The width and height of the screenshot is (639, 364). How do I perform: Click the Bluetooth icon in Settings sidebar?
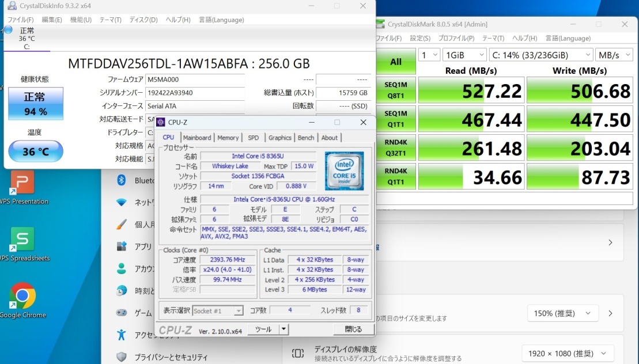pos(122,180)
